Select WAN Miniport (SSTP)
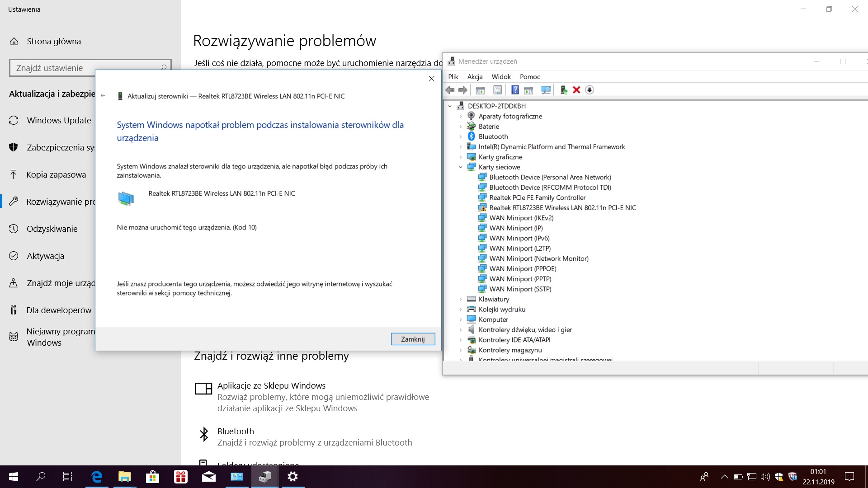868x488 pixels. point(520,289)
